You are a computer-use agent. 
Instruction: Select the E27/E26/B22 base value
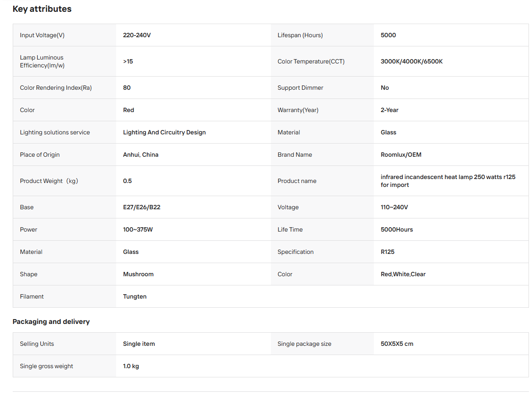[x=142, y=207]
